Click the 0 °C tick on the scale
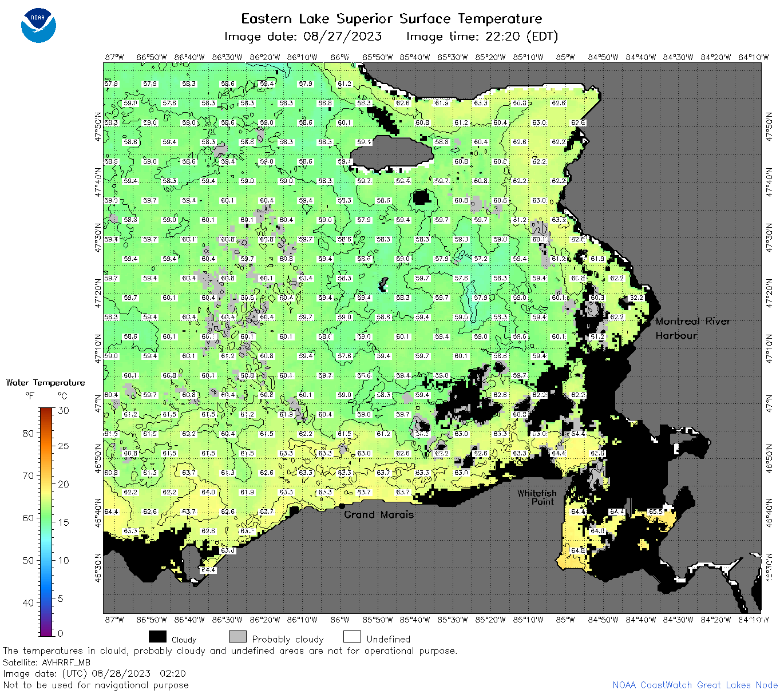This screenshot has height=694, width=784. tap(61, 633)
